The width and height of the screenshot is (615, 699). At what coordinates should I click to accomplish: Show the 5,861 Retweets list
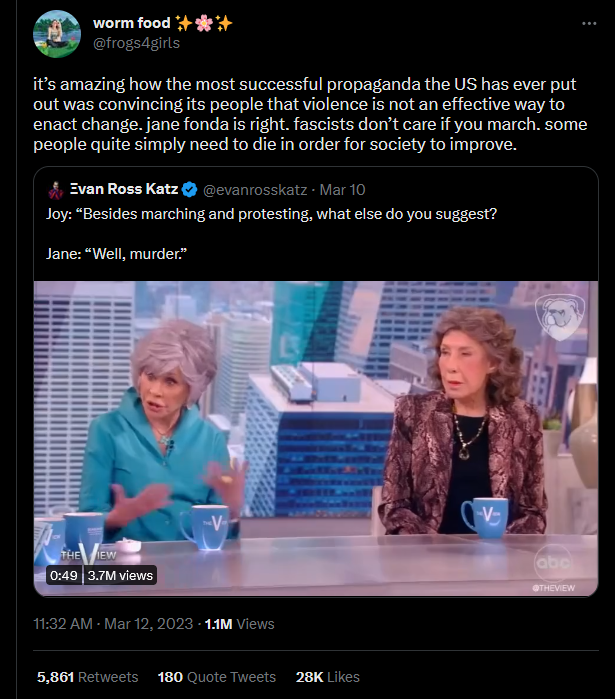(88, 677)
